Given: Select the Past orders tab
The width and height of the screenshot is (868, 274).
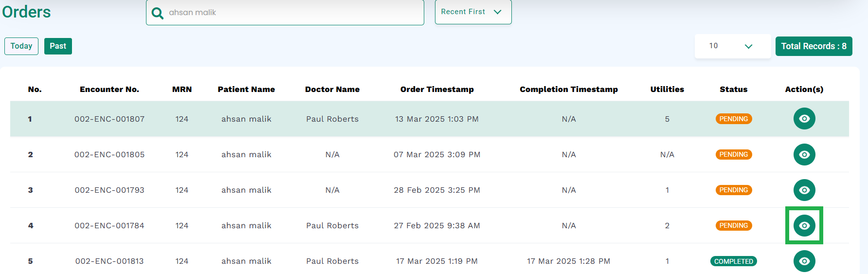Looking at the screenshot, I should [58, 46].
